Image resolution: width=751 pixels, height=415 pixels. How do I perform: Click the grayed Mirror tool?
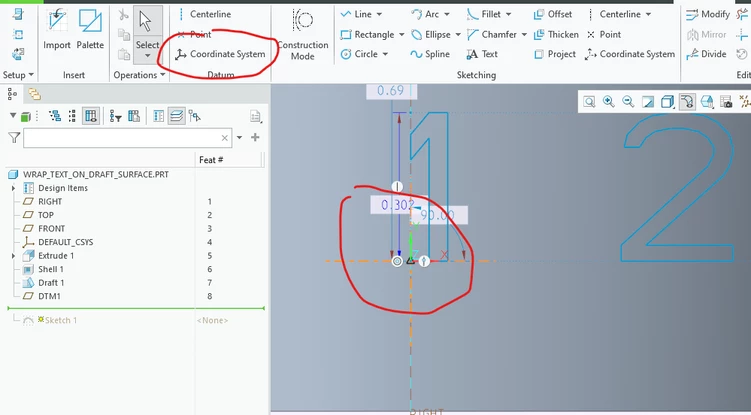(x=706, y=35)
